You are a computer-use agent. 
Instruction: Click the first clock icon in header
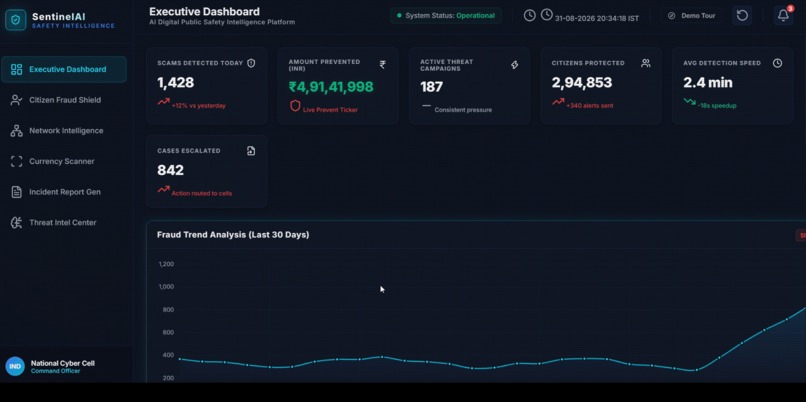point(529,15)
